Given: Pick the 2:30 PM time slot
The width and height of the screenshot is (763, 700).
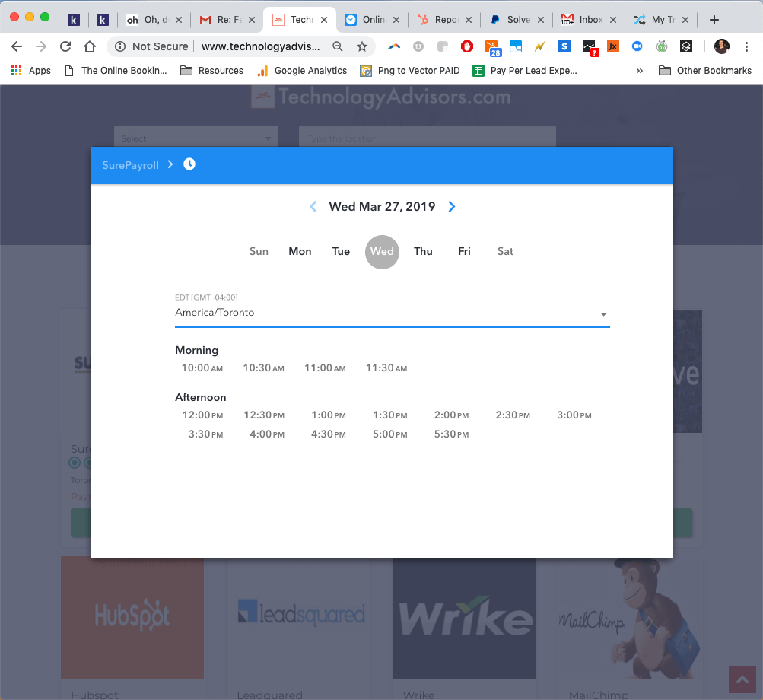Looking at the screenshot, I should [x=513, y=415].
